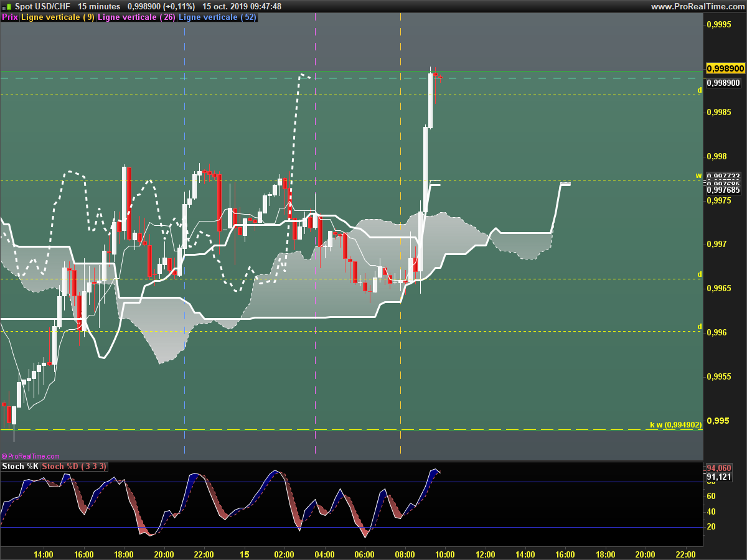Select the grey dashed vertical line
747x560 pixels.
coord(400,236)
